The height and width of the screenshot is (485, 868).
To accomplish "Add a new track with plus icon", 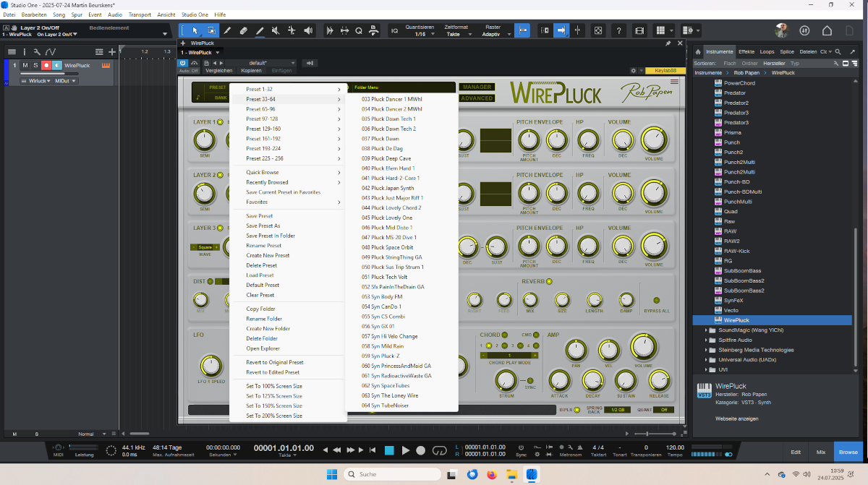I will pos(112,52).
